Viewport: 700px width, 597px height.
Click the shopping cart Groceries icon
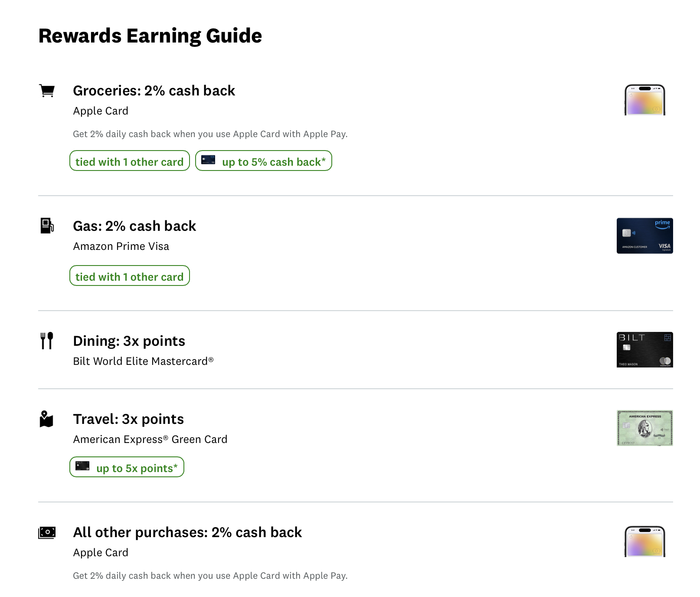[47, 91]
